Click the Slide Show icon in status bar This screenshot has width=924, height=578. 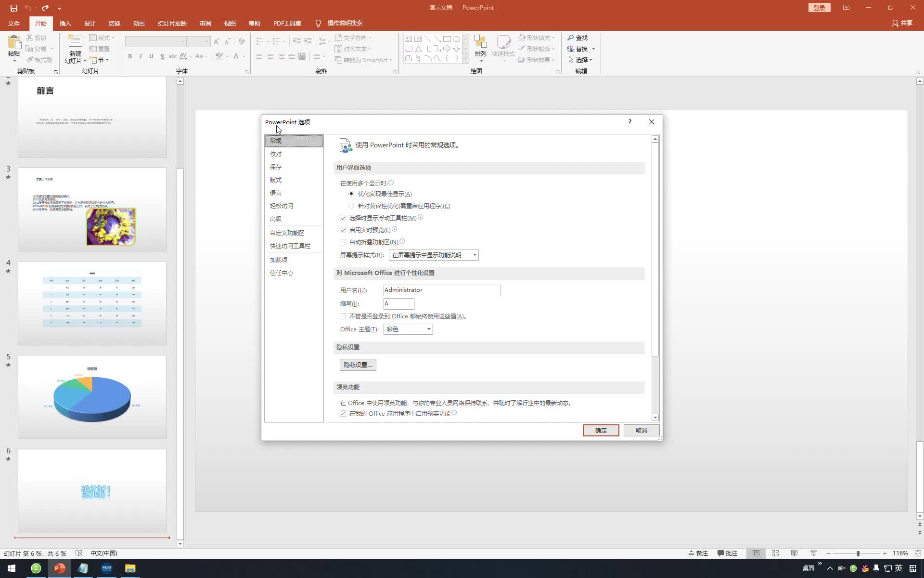tap(813, 553)
